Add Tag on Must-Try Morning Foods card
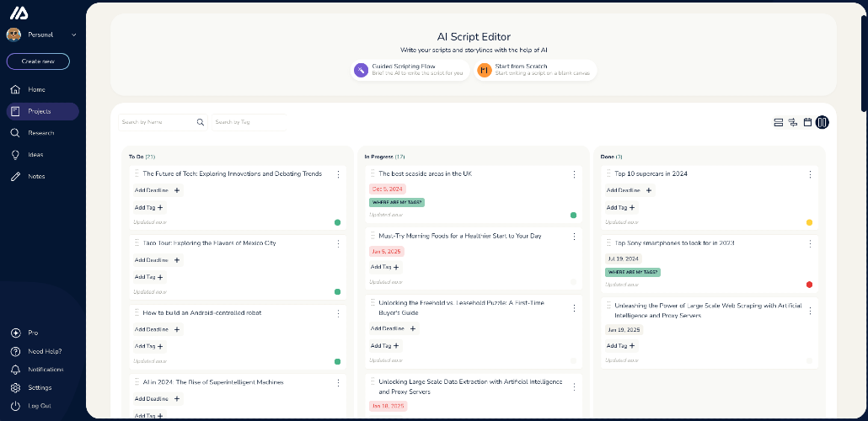The width and height of the screenshot is (868, 421). click(x=385, y=267)
